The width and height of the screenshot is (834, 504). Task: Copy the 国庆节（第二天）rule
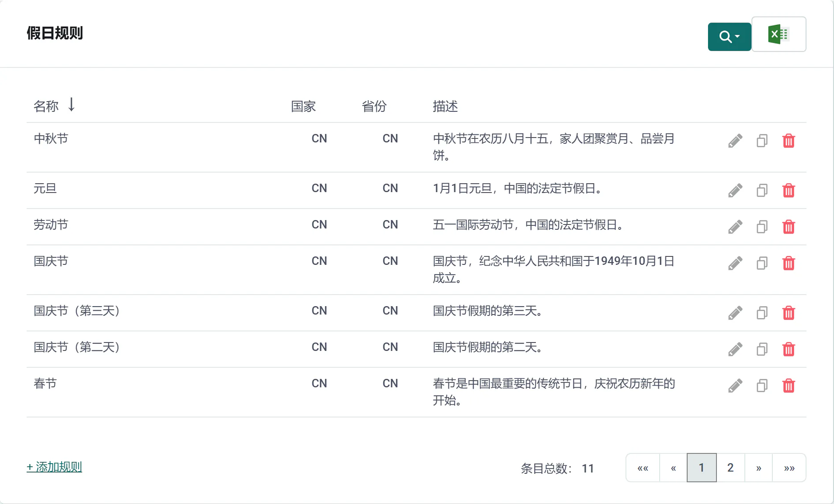762,349
